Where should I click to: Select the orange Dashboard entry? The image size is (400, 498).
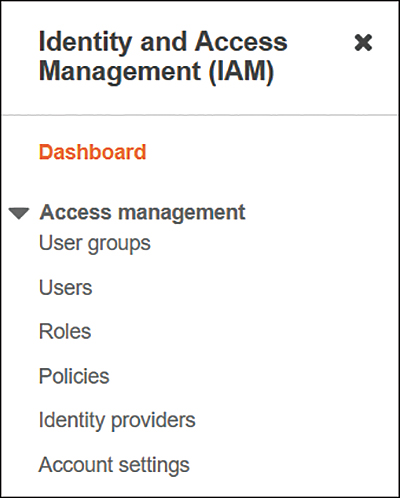coord(92,152)
